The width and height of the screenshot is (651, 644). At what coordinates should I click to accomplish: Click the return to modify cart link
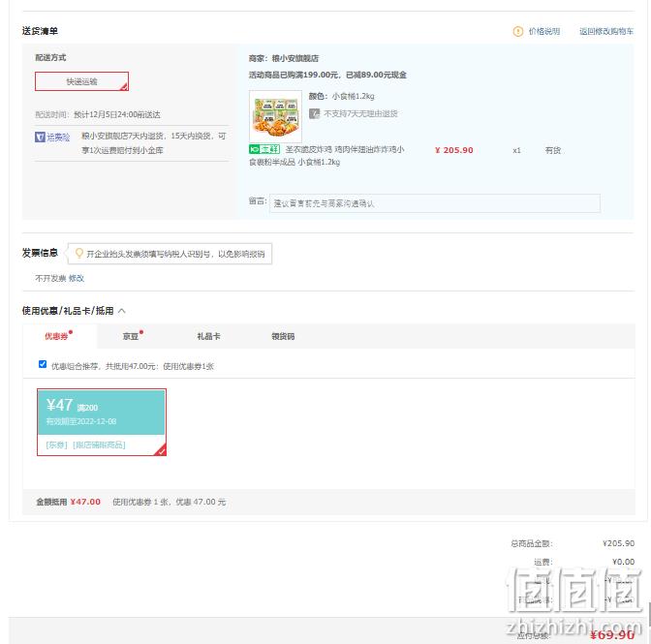pos(606,31)
